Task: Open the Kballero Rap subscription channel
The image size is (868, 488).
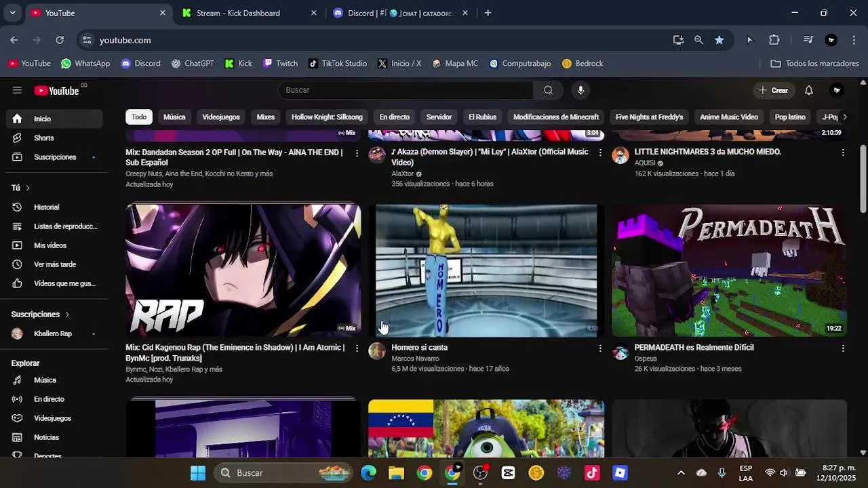Action: pos(54,333)
